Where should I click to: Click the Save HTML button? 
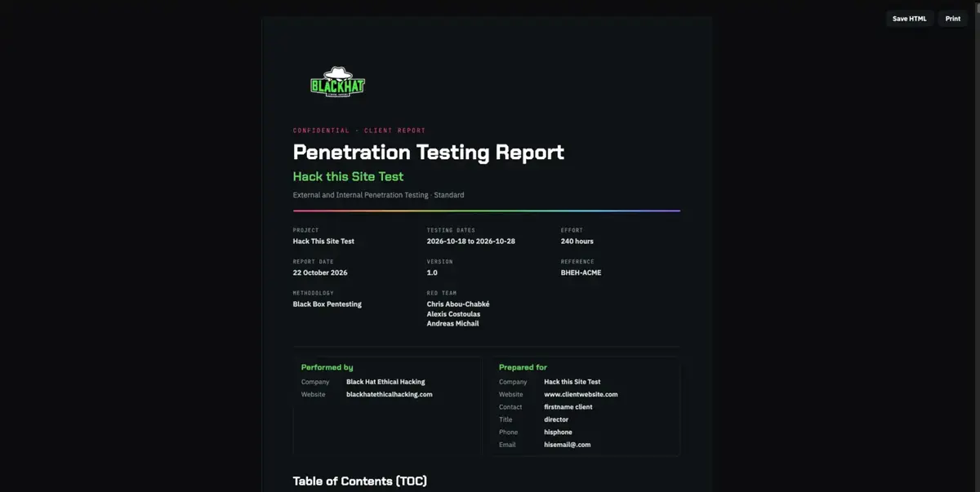(909, 19)
